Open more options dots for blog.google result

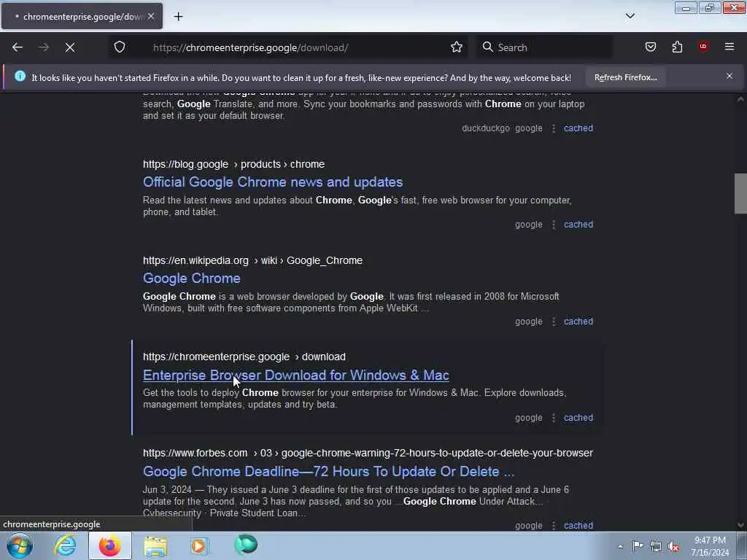coord(553,225)
